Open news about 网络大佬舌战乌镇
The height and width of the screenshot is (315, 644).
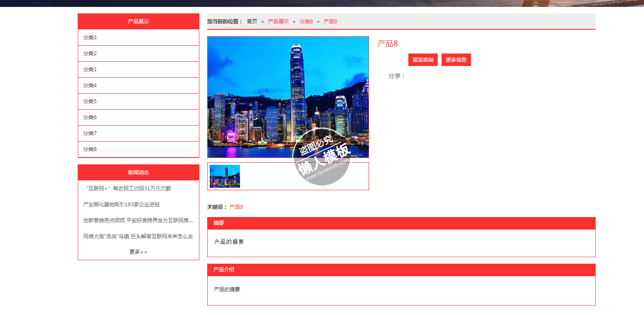pyautogui.click(x=138, y=236)
